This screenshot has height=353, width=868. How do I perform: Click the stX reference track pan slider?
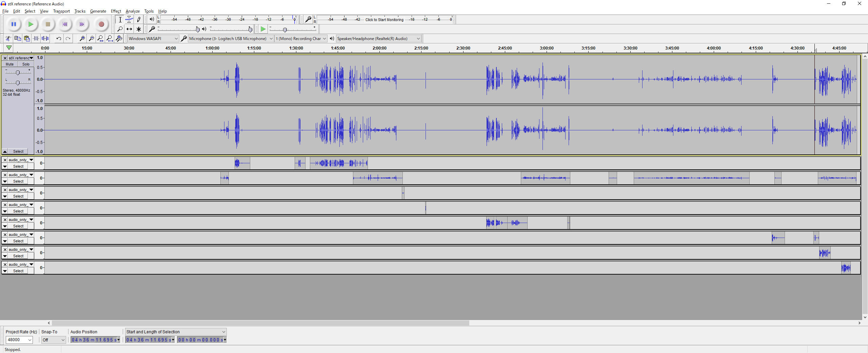pyautogui.click(x=18, y=82)
